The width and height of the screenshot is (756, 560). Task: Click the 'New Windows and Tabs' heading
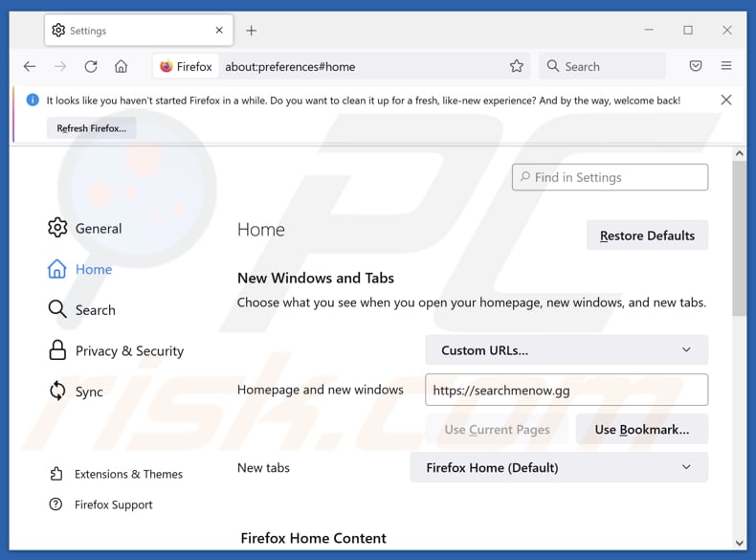coord(316,278)
